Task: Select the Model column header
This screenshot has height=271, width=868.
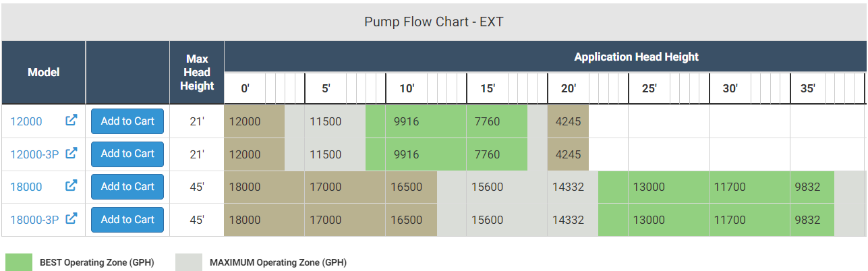Action: [x=43, y=72]
